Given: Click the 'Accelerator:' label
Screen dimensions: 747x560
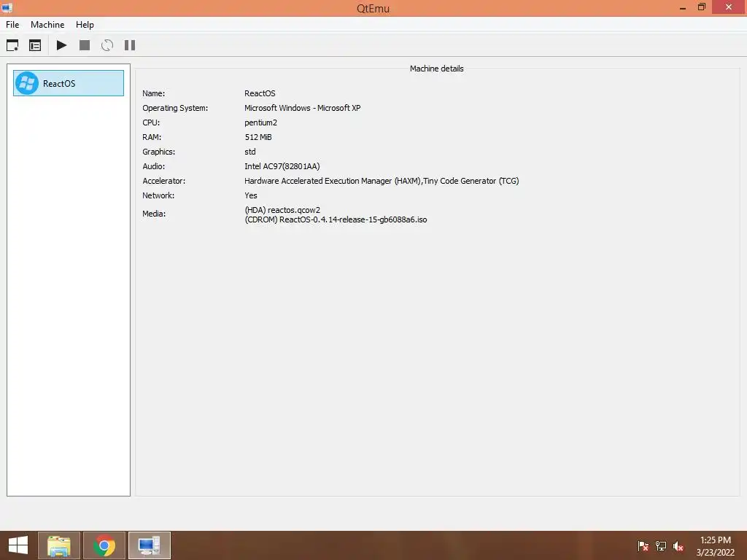Looking at the screenshot, I should tap(164, 181).
